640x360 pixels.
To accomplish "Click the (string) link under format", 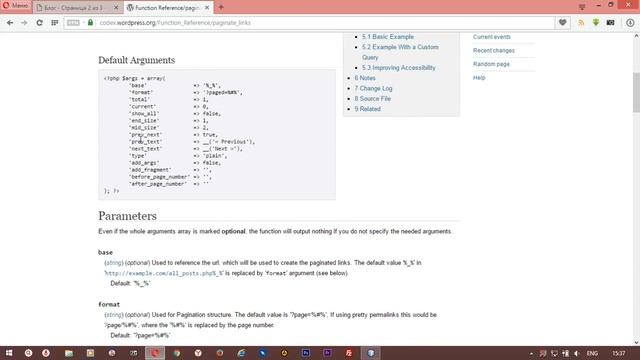I will point(114,315).
